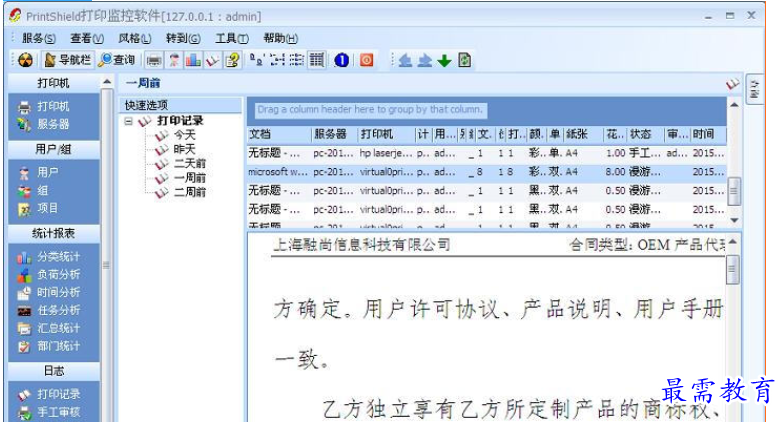
Task: Click the red book icon beside 一周前 header
Action: (x=733, y=83)
